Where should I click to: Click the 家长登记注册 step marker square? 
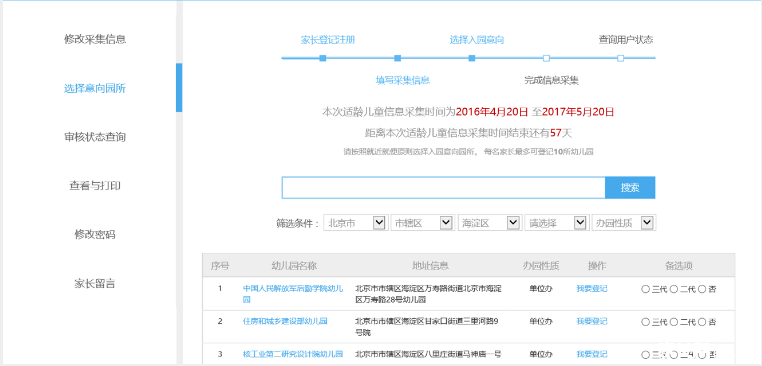(323, 58)
